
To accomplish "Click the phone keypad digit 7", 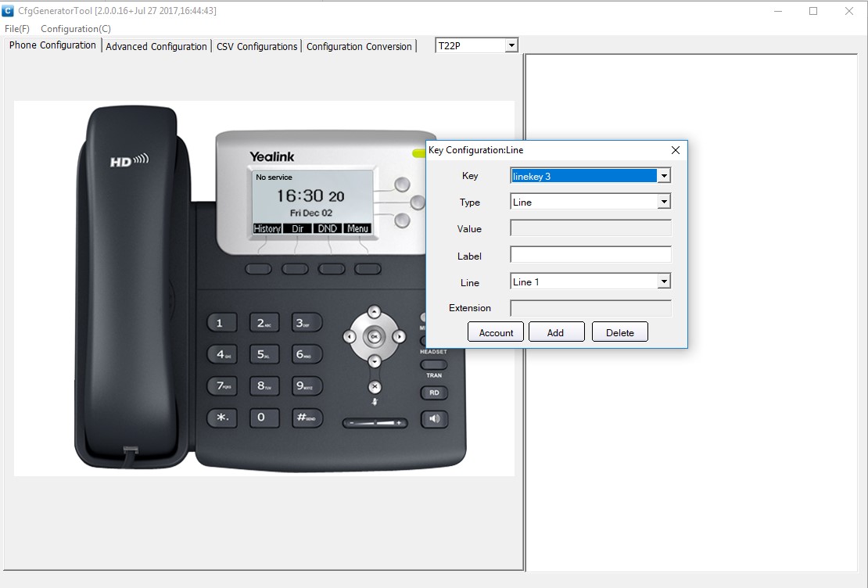I will [x=221, y=386].
